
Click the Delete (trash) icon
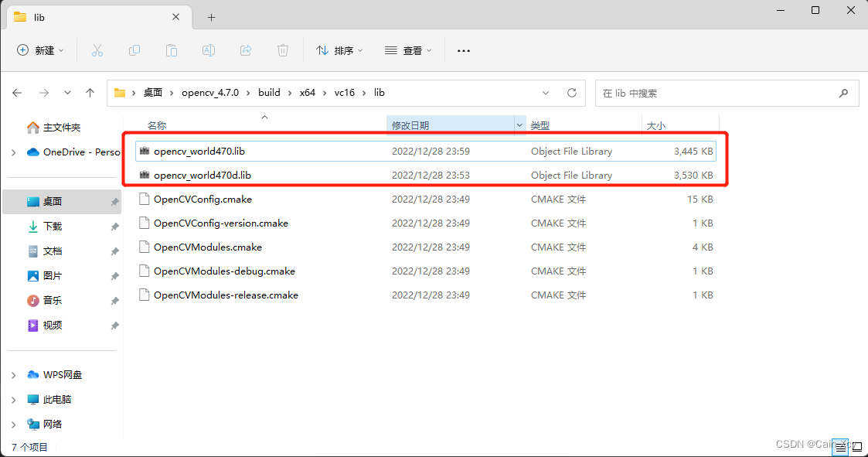pyautogui.click(x=282, y=49)
